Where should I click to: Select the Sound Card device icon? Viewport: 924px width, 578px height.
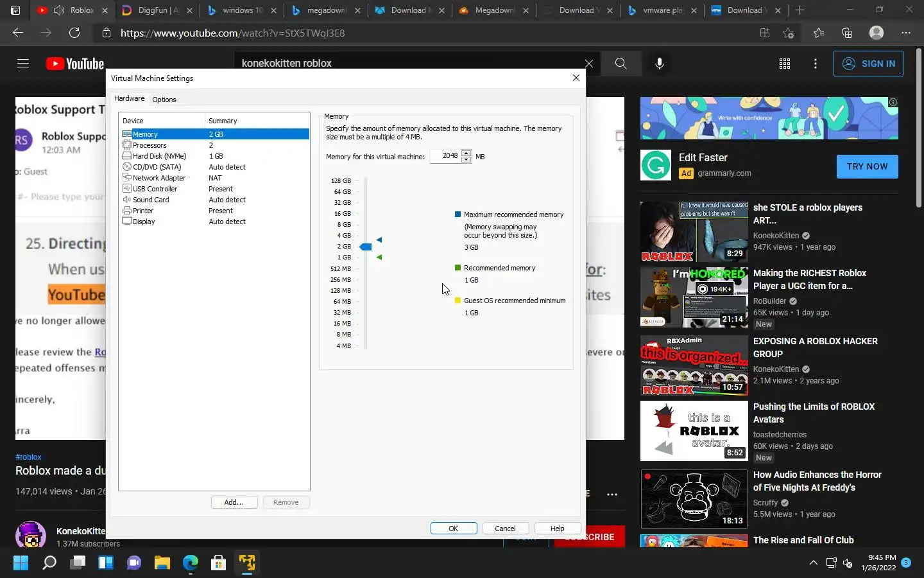point(126,200)
